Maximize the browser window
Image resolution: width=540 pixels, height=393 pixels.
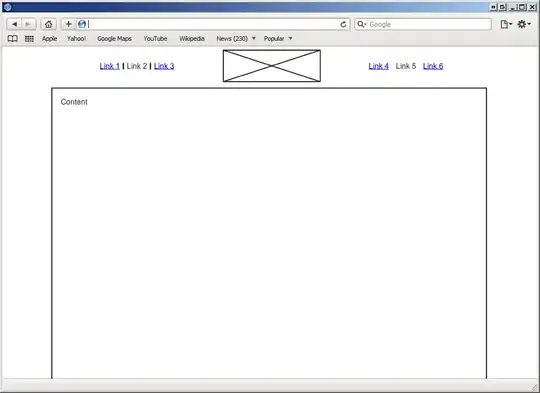pyautogui.click(x=522, y=7)
